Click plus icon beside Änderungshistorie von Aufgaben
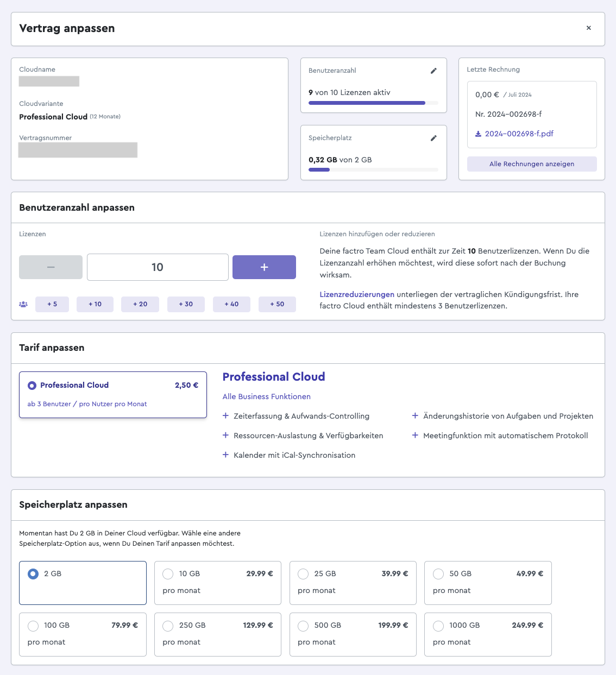This screenshot has width=616, height=675. click(x=415, y=415)
